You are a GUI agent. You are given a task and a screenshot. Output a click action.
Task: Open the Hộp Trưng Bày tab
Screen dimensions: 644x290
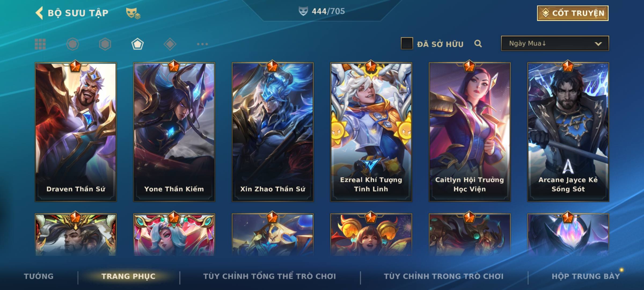(586, 276)
